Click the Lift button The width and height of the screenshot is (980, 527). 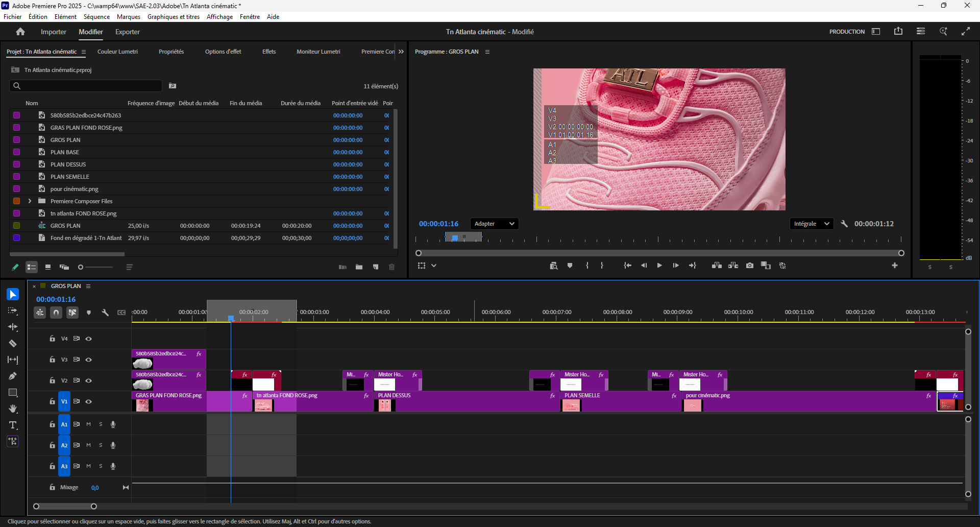pos(717,266)
